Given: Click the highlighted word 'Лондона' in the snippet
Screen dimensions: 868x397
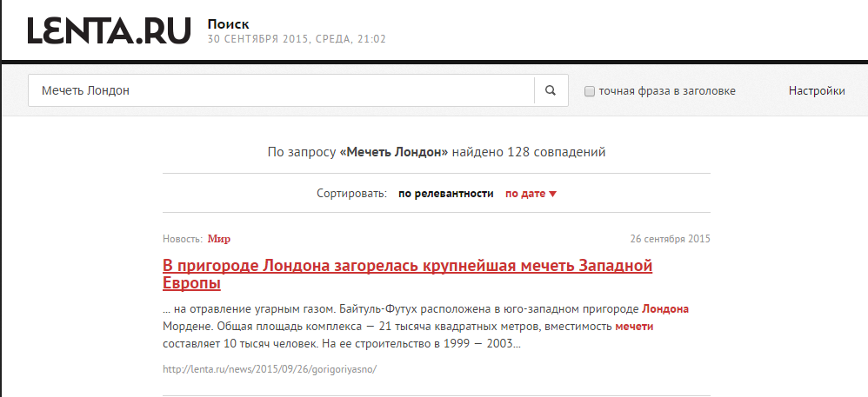Looking at the screenshot, I should pos(665,309).
